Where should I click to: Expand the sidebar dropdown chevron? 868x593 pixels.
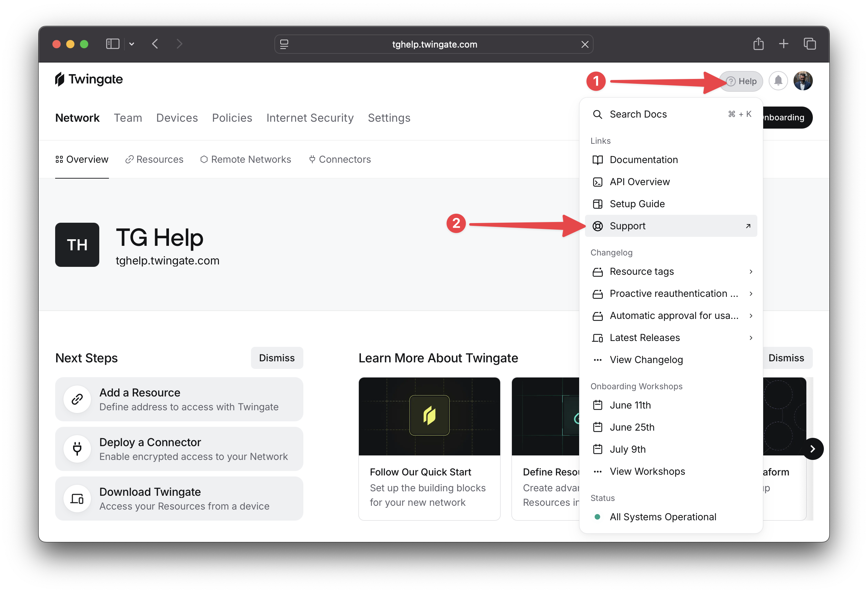(x=131, y=44)
